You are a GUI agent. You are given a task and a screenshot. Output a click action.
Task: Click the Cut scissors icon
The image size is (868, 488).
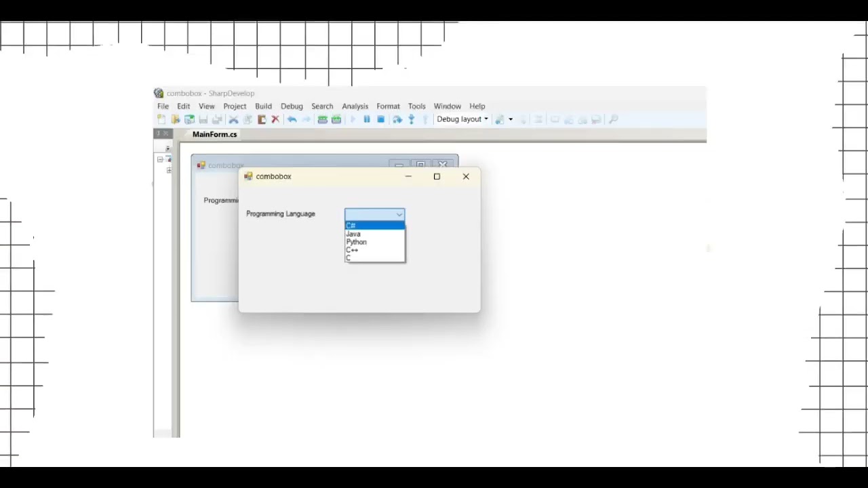pyautogui.click(x=233, y=119)
